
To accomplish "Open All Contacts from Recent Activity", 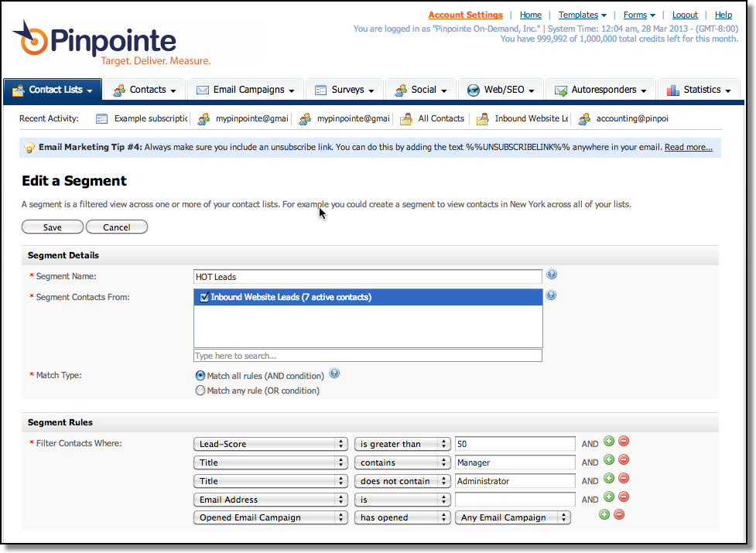I will click(x=442, y=118).
